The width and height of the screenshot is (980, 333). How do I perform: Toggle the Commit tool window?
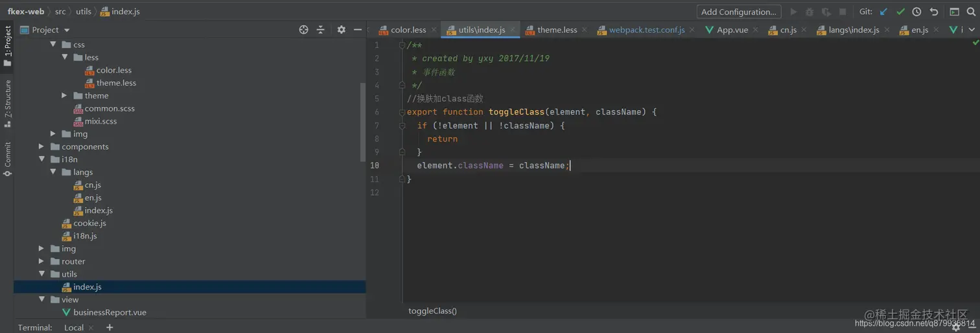7,159
